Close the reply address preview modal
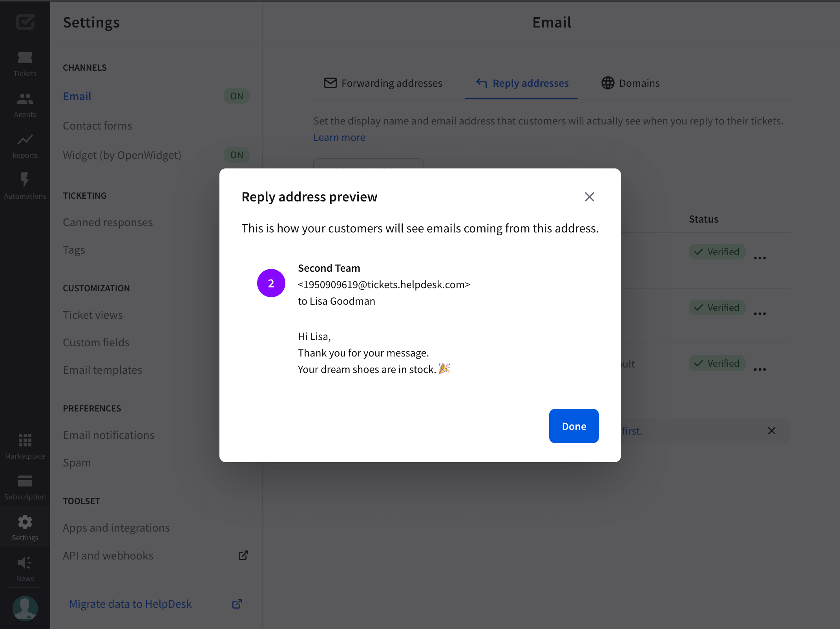This screenshot has width=840, height=629. (x=589, y=196)
